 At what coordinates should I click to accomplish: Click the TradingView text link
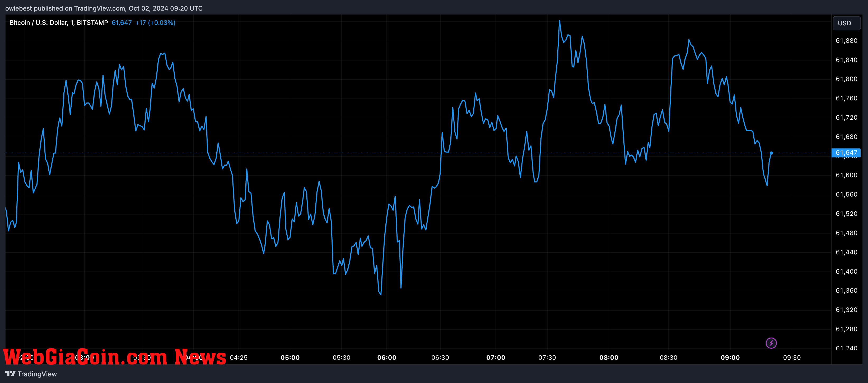(x=37, y=374)
